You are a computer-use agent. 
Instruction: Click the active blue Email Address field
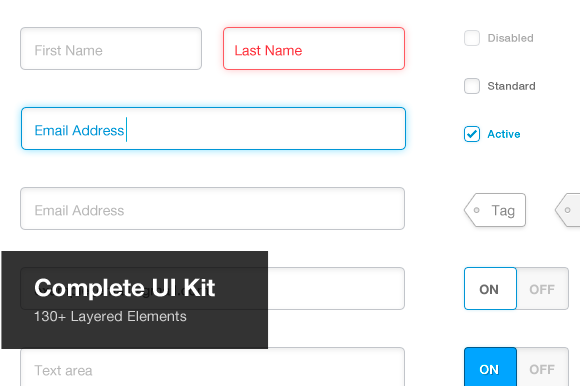click(x=213, y=129)
